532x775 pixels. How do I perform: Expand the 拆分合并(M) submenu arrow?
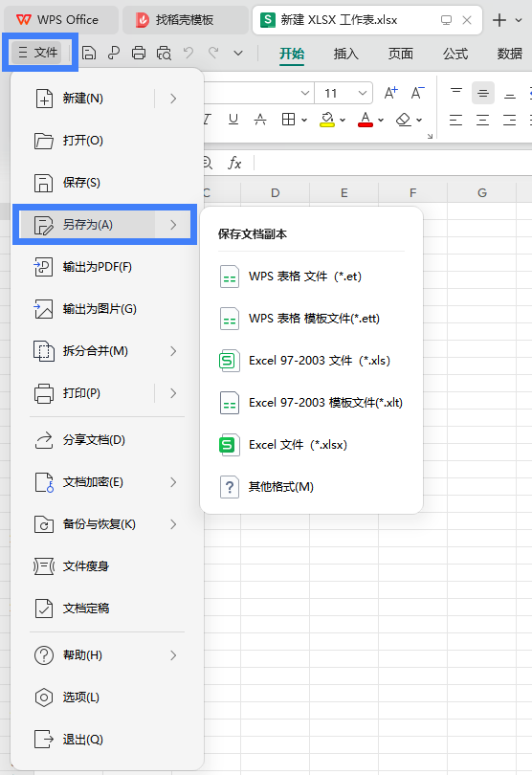[x=173, y=351]
